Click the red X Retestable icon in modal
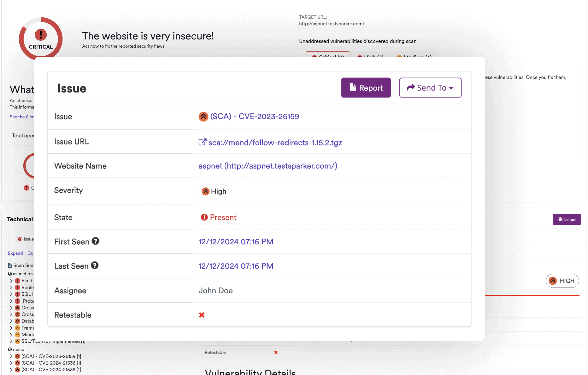This screenshot has width=588, height=375. point(202,315)
